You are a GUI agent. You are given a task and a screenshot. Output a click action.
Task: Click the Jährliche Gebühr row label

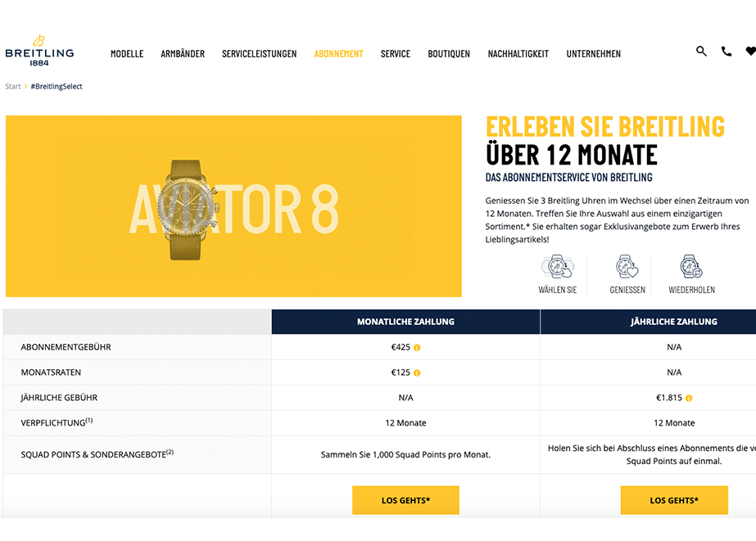click(x=59, y=398)
